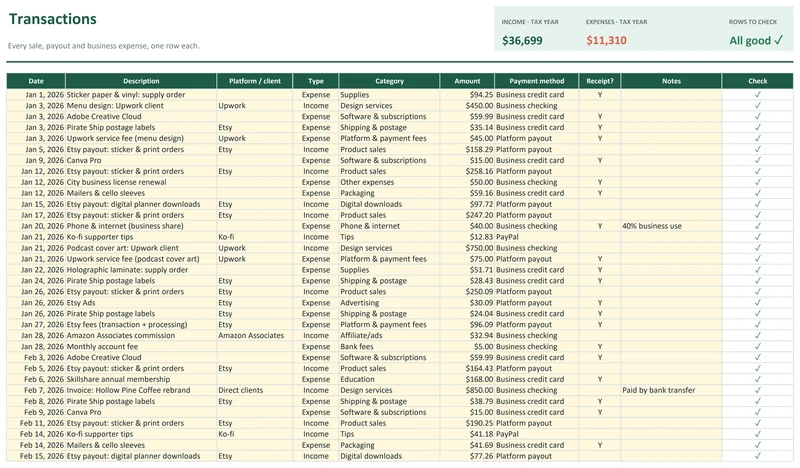The height and width of the screenshot is (468, 800).
Task: Select the Jan 1, 2026 date cell
Action: (x=36, y=94)
